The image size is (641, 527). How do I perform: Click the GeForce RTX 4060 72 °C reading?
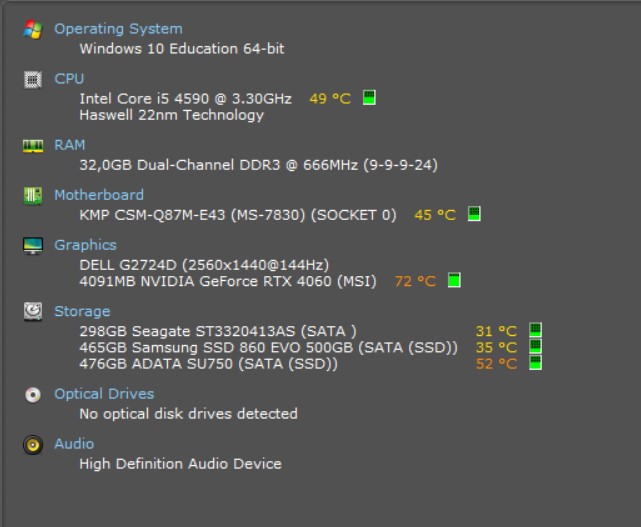[415, 281]
